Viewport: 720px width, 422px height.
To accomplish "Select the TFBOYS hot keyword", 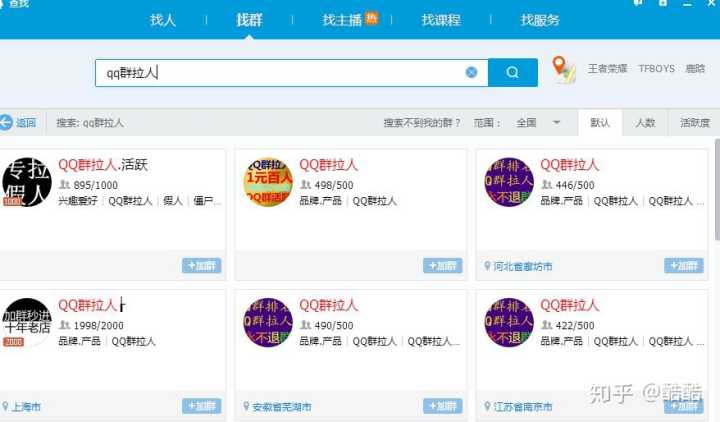I will pos(657,69).
